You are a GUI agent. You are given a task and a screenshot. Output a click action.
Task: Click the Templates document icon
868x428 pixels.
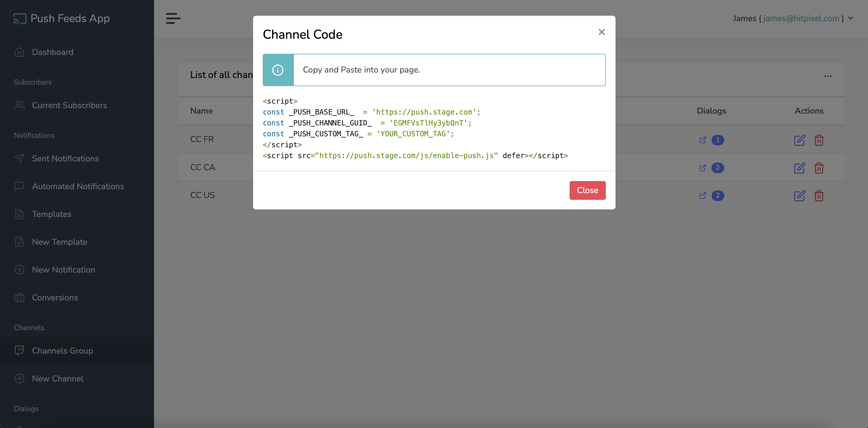point(19,214)
